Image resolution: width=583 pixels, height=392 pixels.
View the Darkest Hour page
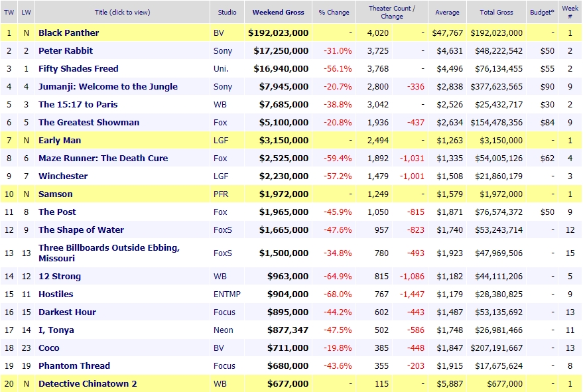(67, 312)
